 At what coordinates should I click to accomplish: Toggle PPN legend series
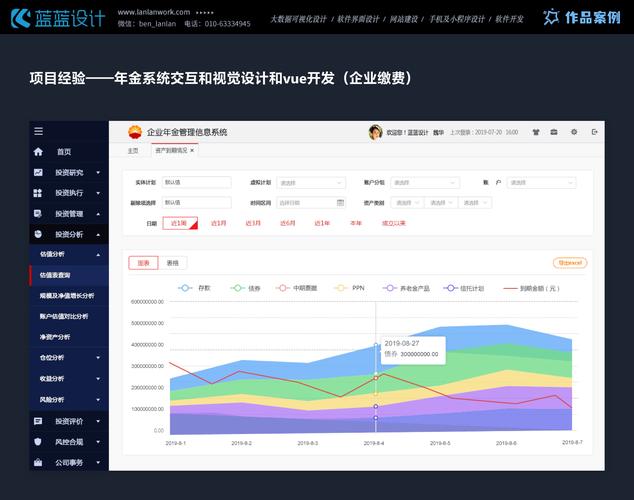click(x=349, y=288)
